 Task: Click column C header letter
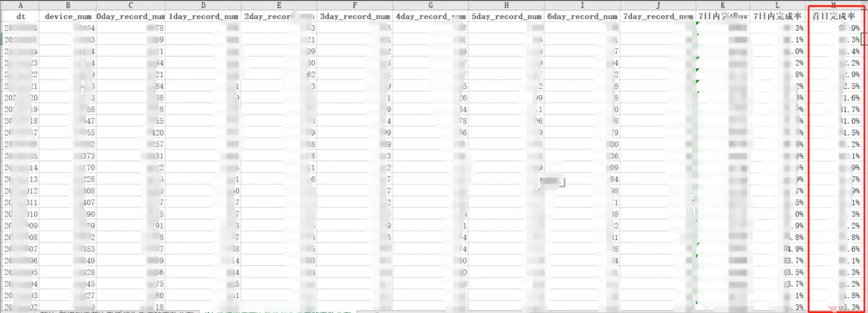click(131, 5)
